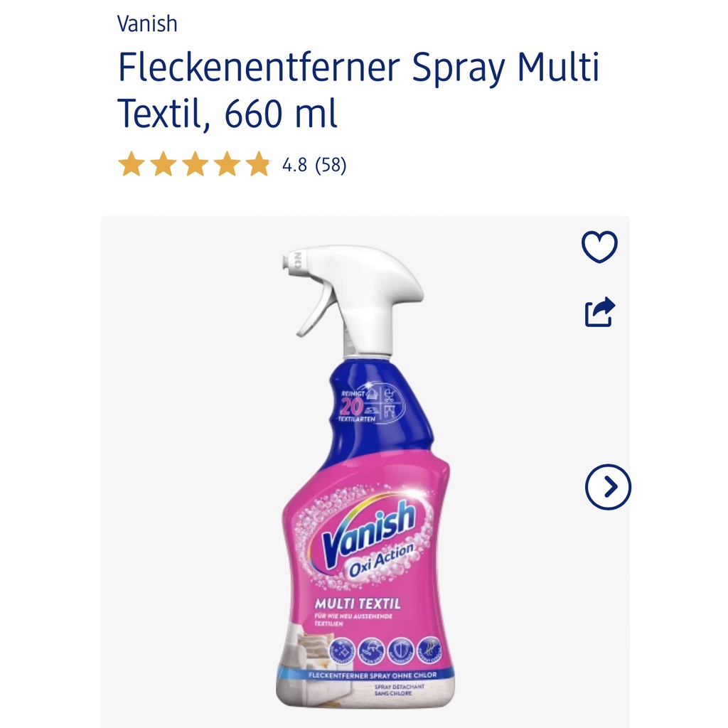Click the second rating star

(164, 164)
